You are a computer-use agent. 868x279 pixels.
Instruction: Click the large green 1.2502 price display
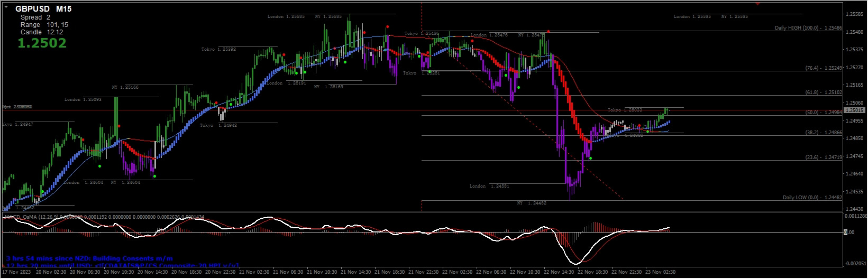pos(42,43)
